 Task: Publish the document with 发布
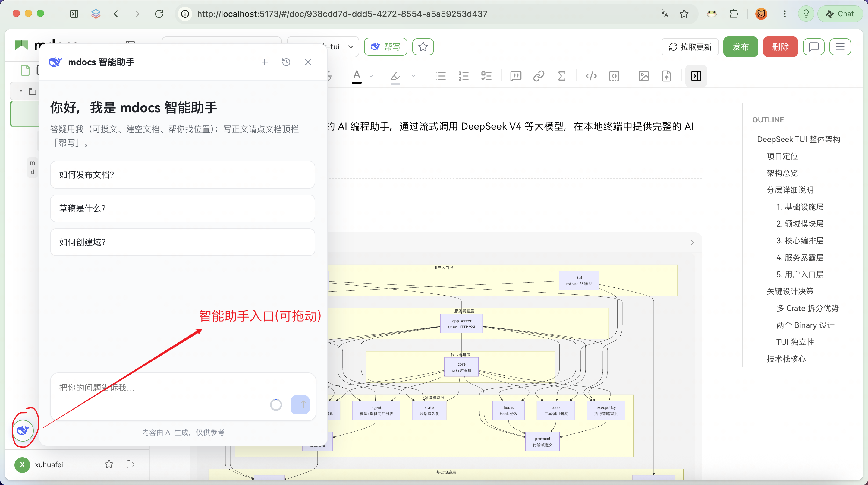[740, 46]
